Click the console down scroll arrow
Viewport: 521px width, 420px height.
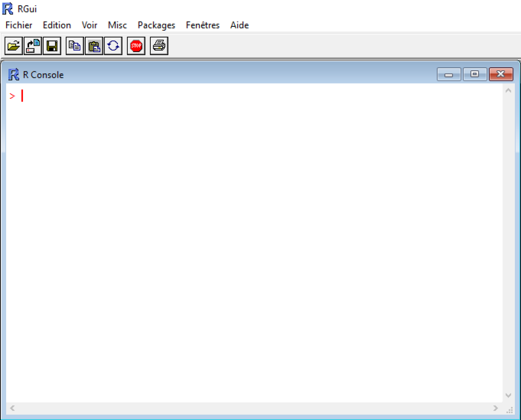pos(508,395)
